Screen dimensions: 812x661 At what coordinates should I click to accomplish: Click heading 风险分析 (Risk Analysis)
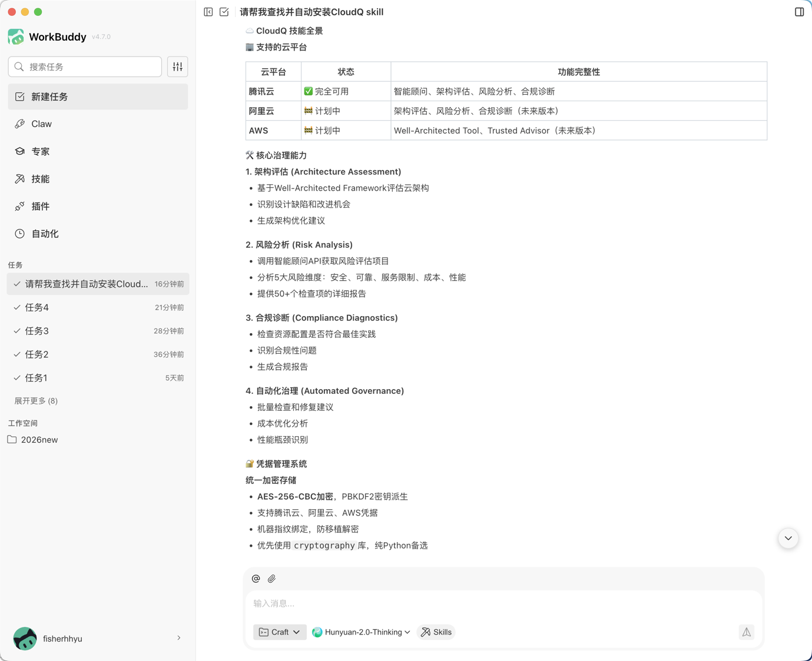[x=299, y=245]
